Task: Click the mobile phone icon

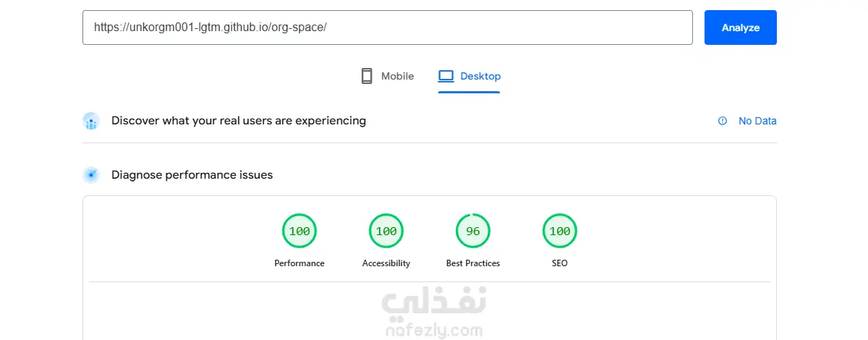Action: 367,76
